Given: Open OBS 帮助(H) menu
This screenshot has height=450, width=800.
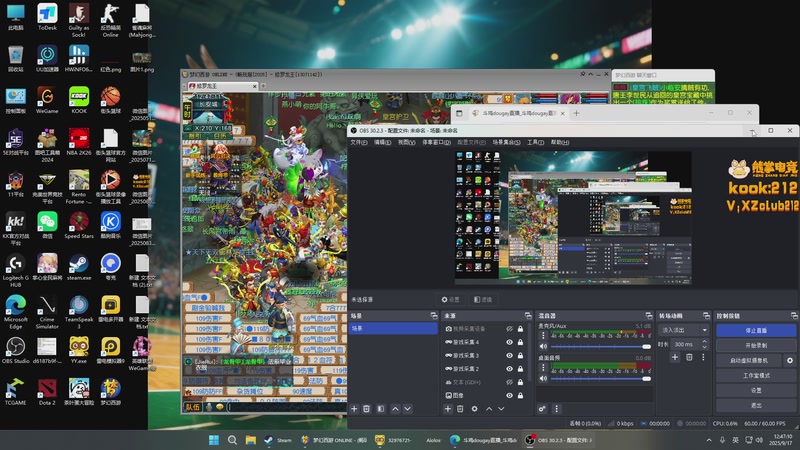Looking at the screenshot, I should click(560, 142).
